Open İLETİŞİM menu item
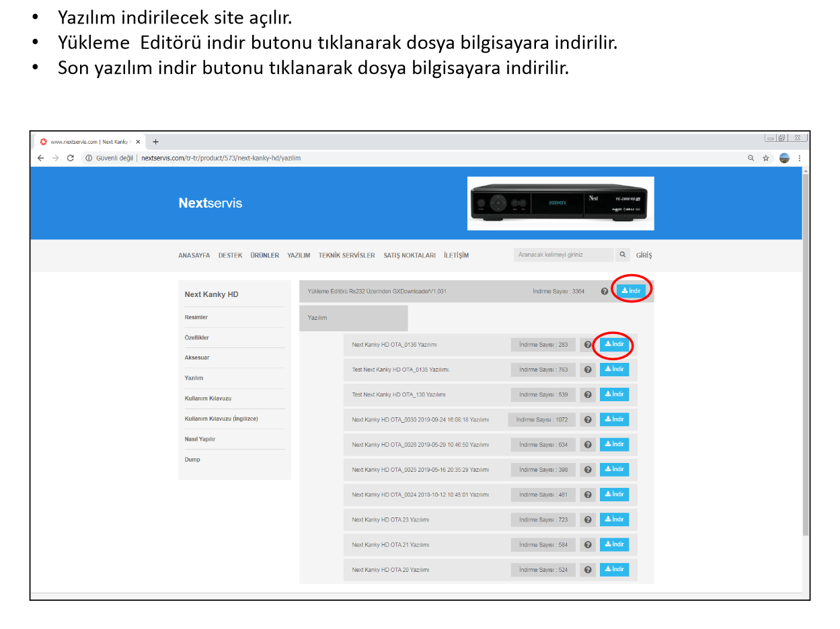 pos(456,255)
